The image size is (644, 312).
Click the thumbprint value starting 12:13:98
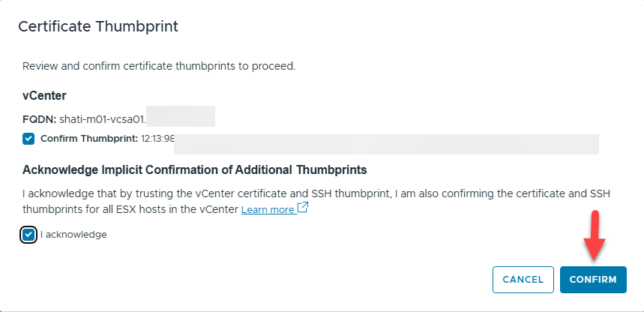tap(157, 139)
